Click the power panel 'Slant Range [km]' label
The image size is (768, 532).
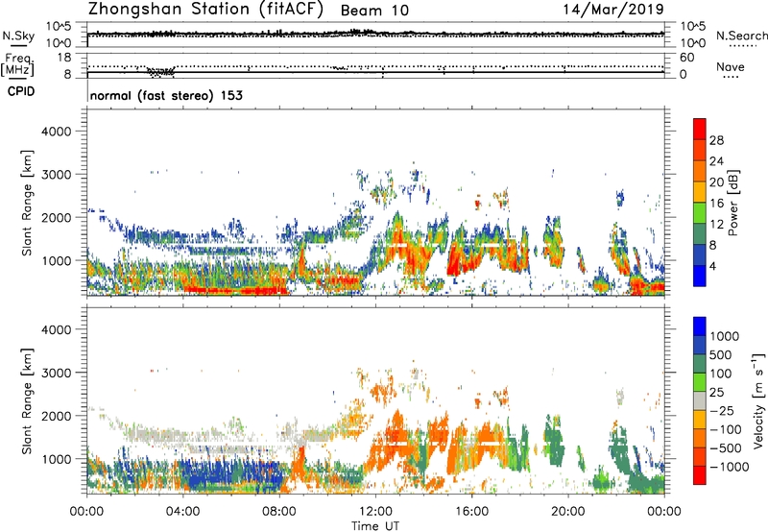pyautogui.click(x=27, y=203)
